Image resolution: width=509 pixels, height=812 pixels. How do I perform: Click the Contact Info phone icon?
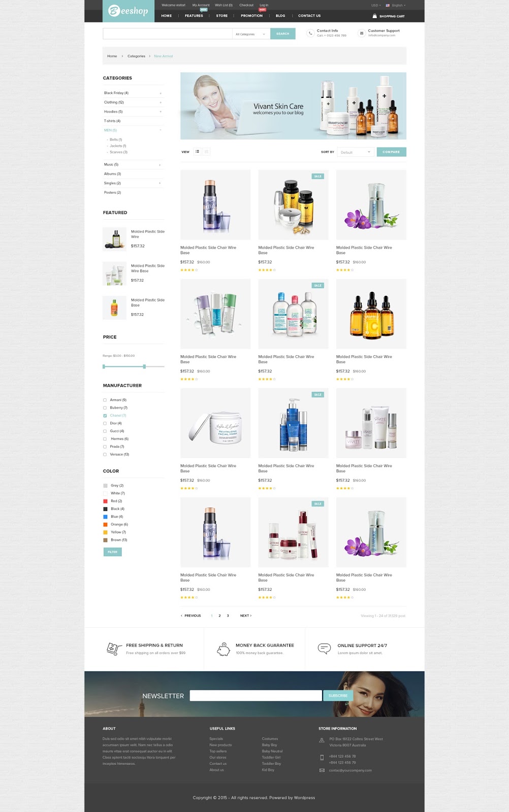coord(310,33)
